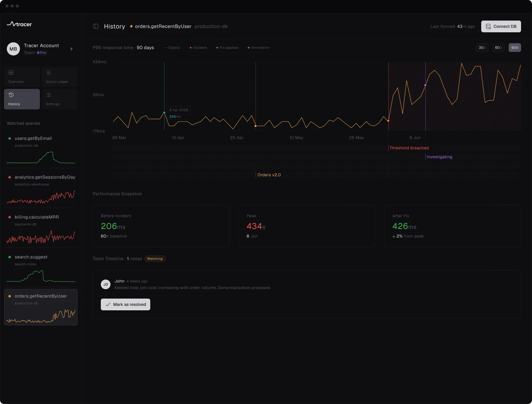Click the Orders v2.0 label
532x404 pixels.
(x=269, y=175)
